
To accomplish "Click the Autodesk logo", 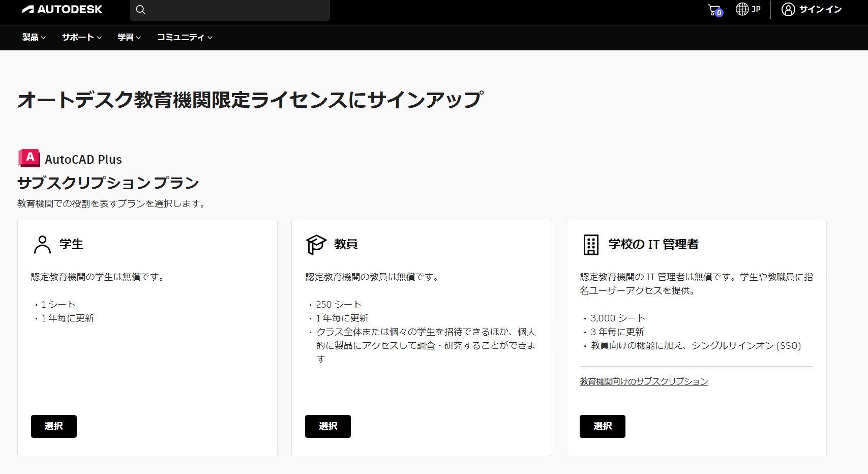I will pyautogui.click(x=62, y=9).
